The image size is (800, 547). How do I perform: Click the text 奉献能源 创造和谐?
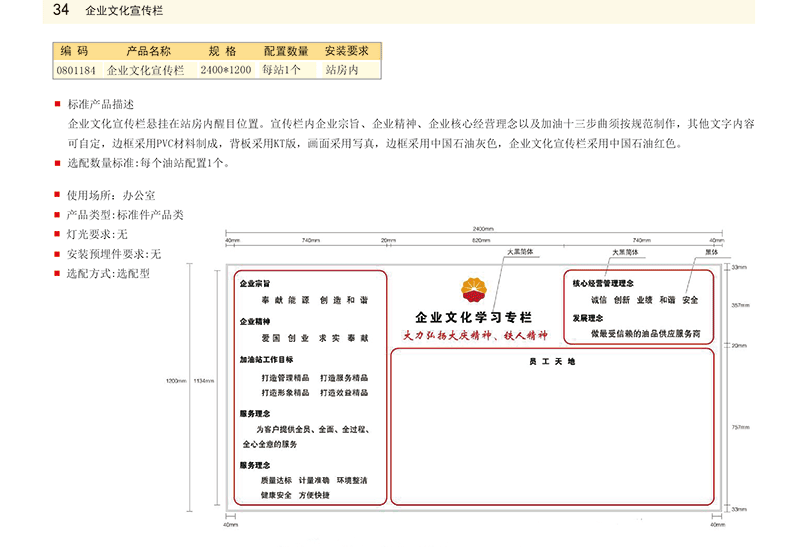tap(315, 300)
